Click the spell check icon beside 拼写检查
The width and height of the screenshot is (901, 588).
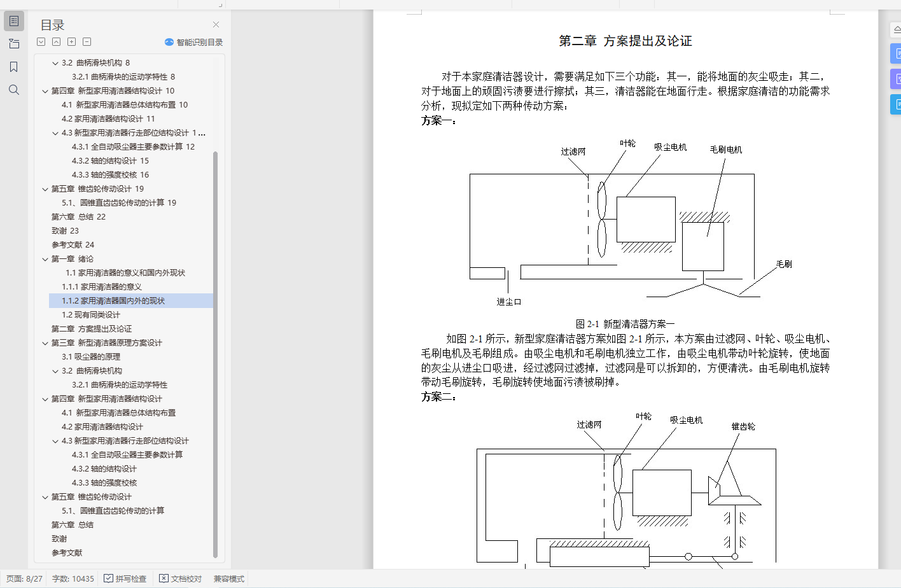click(109, 578)
